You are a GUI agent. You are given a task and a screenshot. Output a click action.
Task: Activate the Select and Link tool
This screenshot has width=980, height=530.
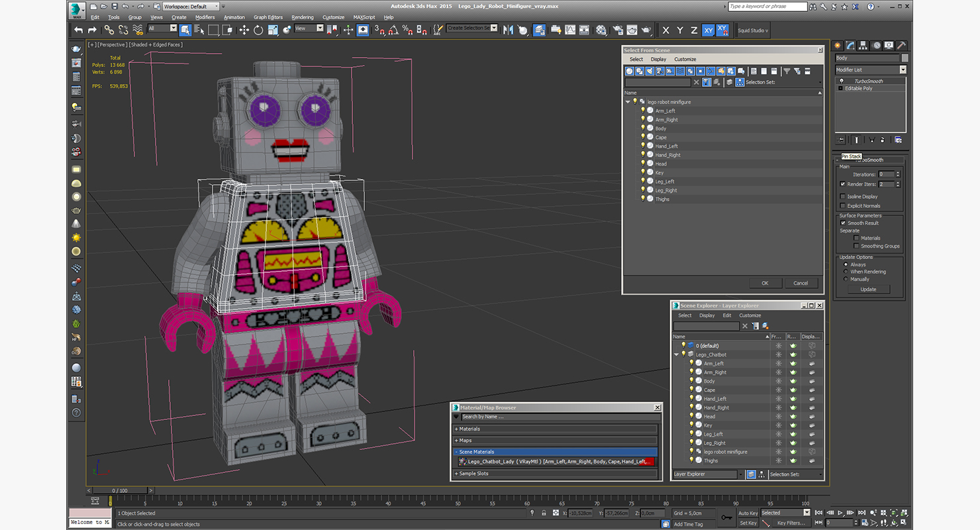click(x=109, y=30)
